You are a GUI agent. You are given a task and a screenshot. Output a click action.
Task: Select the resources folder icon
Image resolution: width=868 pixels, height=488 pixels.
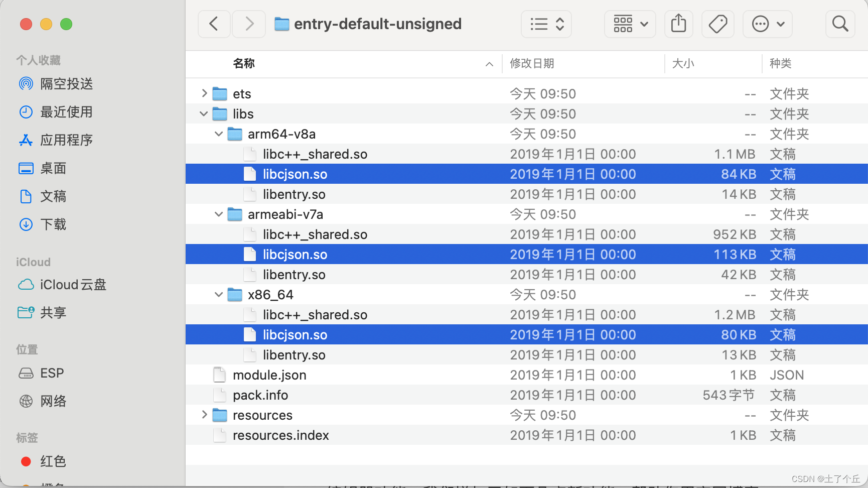220,415
